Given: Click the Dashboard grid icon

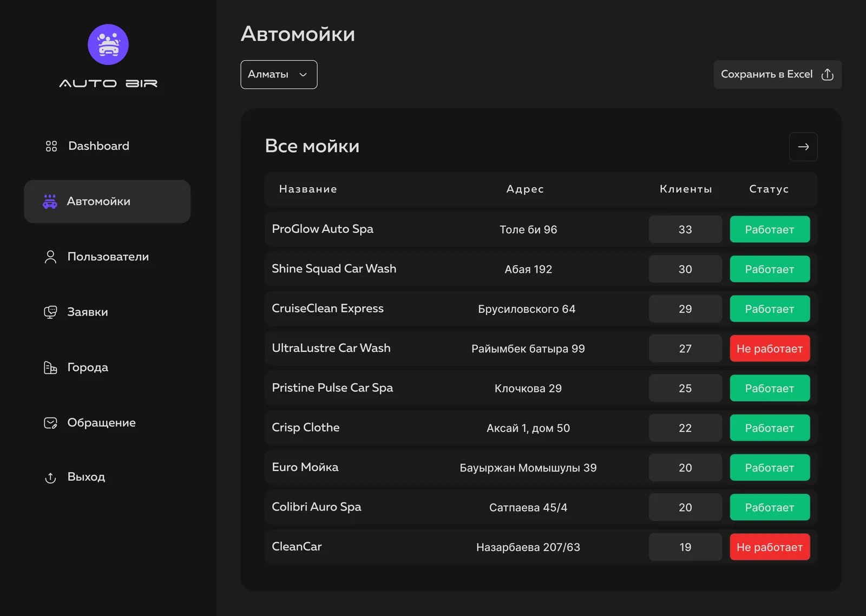Looking at the screenshot, I should point(51,146).
